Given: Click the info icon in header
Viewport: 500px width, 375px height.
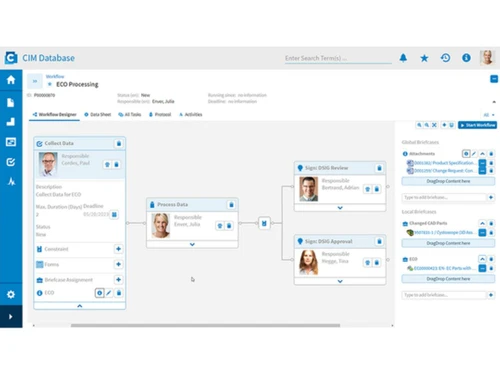Looking at the screenshot, I should coord(466,58).
